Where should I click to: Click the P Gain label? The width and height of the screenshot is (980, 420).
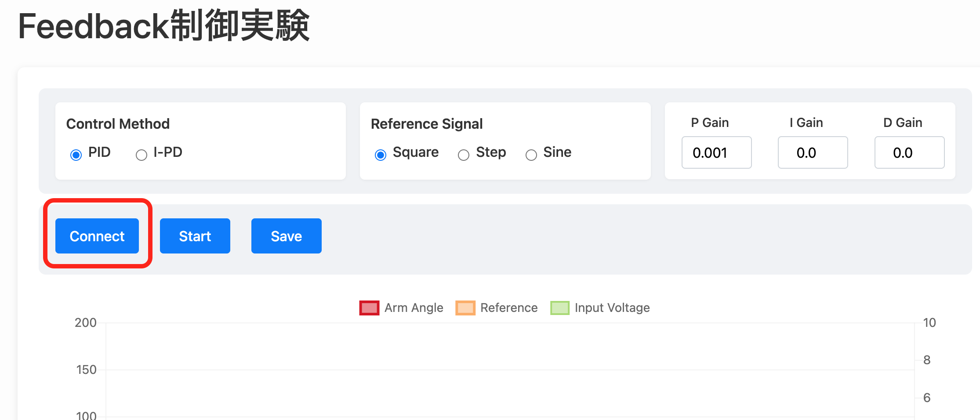tap(710, 123)
